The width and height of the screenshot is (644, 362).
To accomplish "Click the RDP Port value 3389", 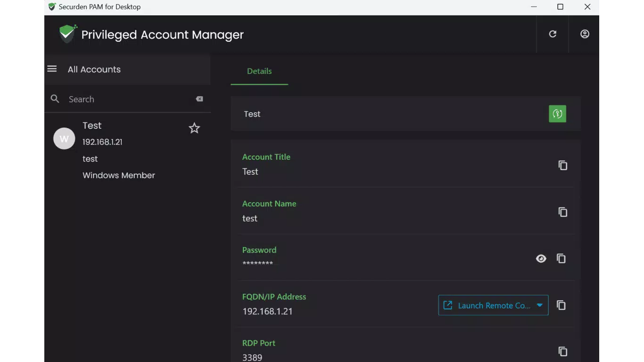I will (252, 357).
